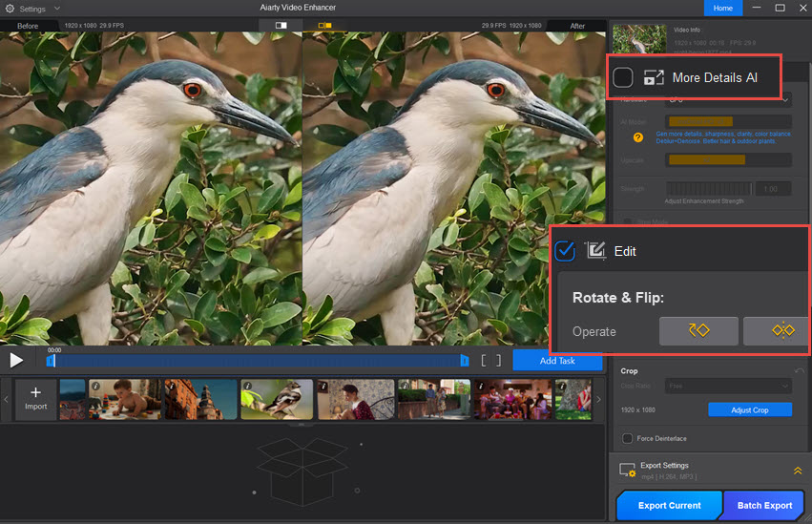Enable Force Deinterlace checkbox
Viewport: 812px width, 524px height.
point(627,438)
